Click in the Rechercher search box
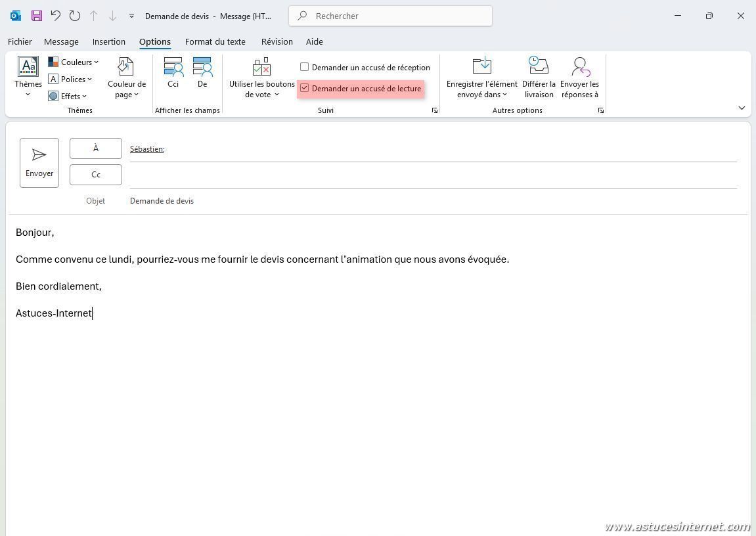 click(391, 16)
